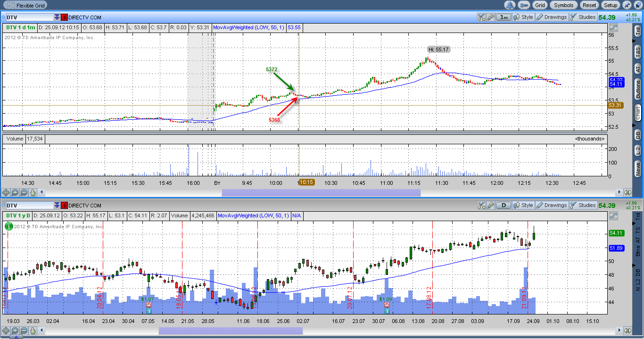The image size is (644, 339).
Task: Click the lower chart DTV symbol field
Action: 29,205
